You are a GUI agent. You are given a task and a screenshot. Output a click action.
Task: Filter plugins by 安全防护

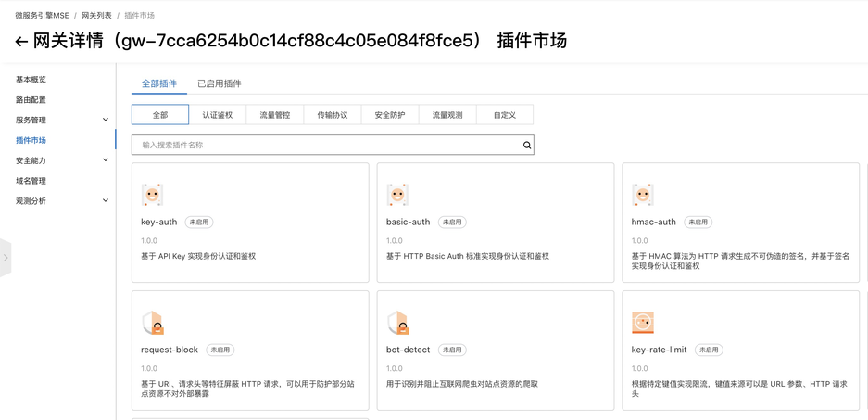(390, 115)
